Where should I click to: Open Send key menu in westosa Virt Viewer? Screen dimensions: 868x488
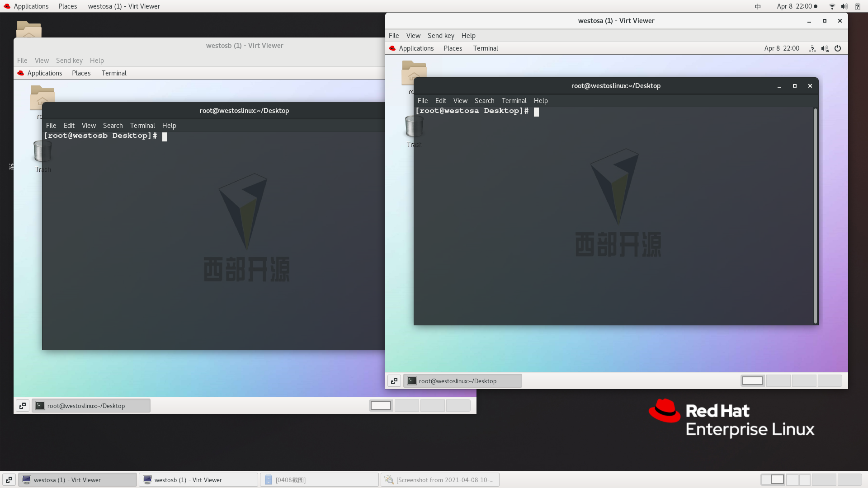tap(441, 36)
